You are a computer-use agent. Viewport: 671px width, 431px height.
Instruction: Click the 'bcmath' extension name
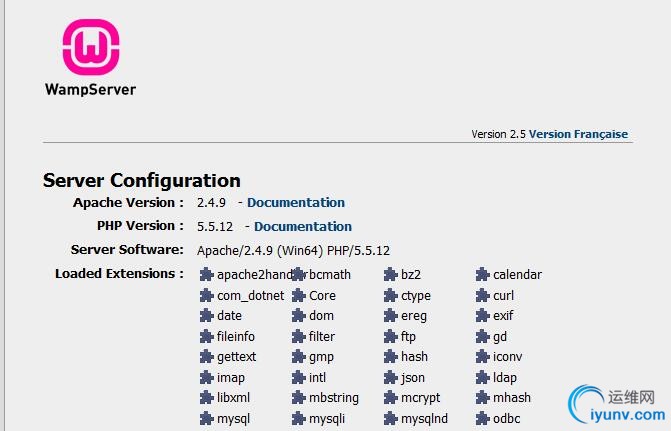click(330, 274)
